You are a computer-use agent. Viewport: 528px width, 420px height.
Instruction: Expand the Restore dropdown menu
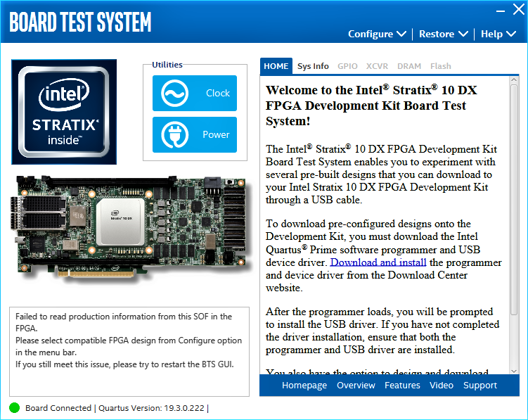coord(443,34)
